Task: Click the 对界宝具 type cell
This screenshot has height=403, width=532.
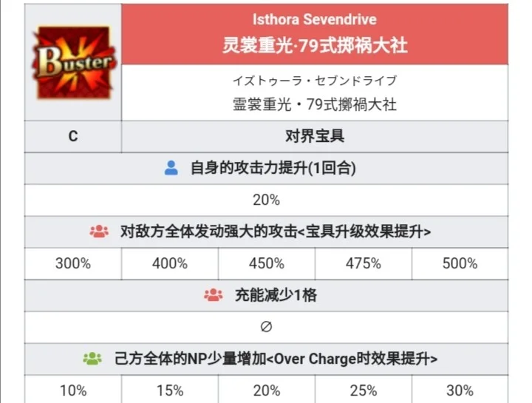Action: pyautogui.click(x=315, y=137)
